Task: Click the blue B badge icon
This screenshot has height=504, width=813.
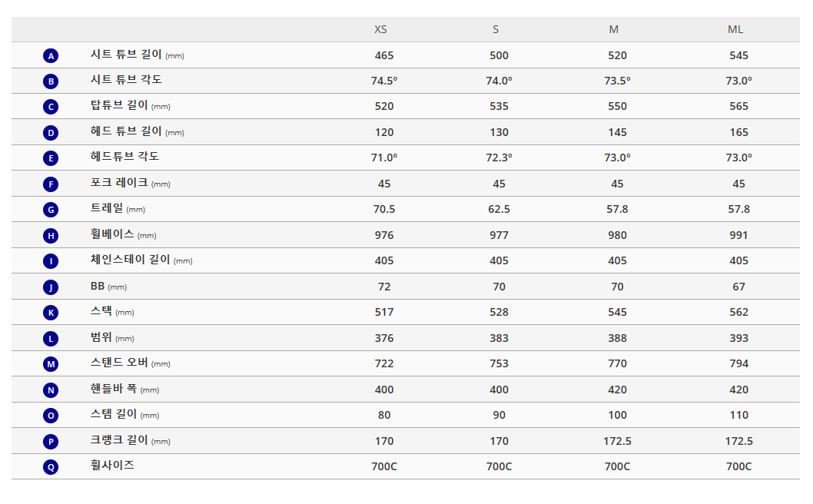Action: (51, 81)
